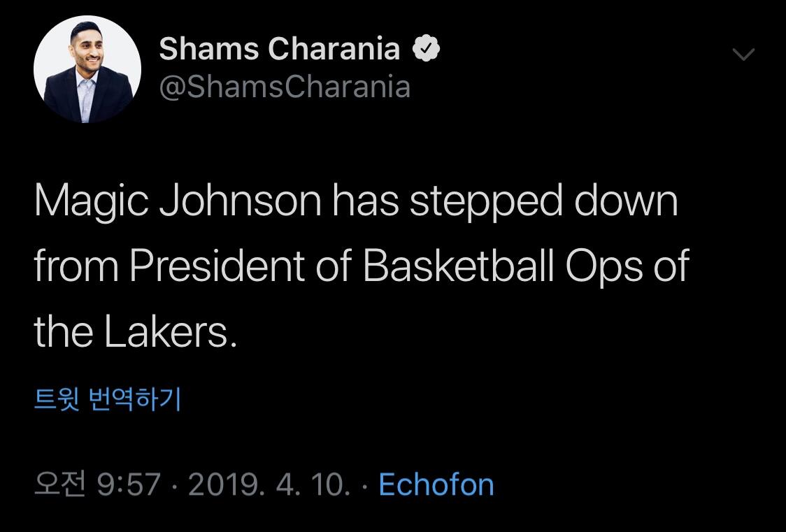Open the Shams Charania display name
This screenshot has width=786, height=532.
(280, 49)
